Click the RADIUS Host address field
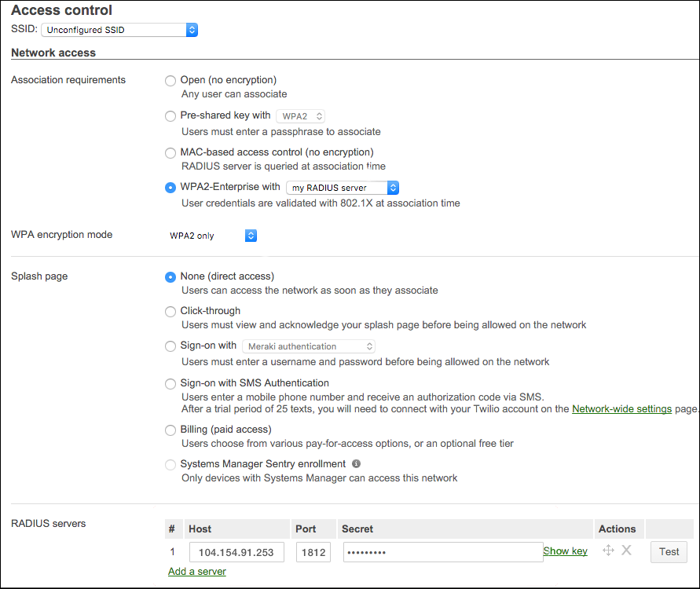 (236, 552)
